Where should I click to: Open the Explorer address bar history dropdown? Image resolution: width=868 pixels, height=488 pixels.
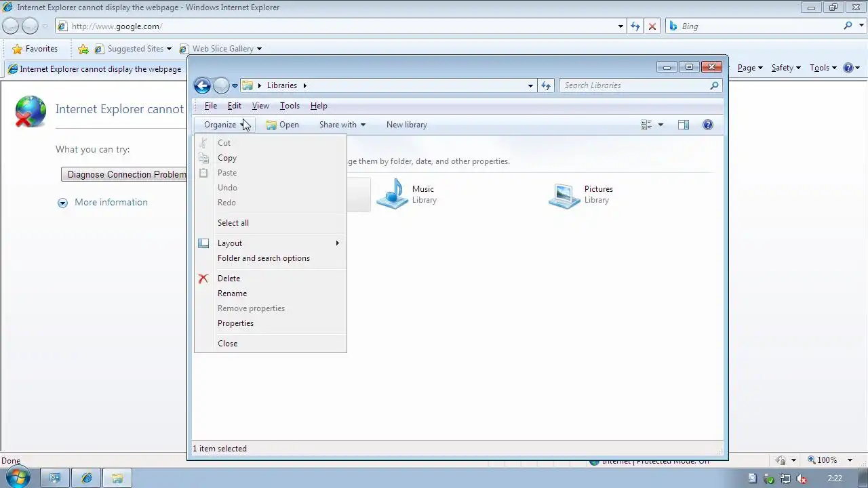(530, 85)
